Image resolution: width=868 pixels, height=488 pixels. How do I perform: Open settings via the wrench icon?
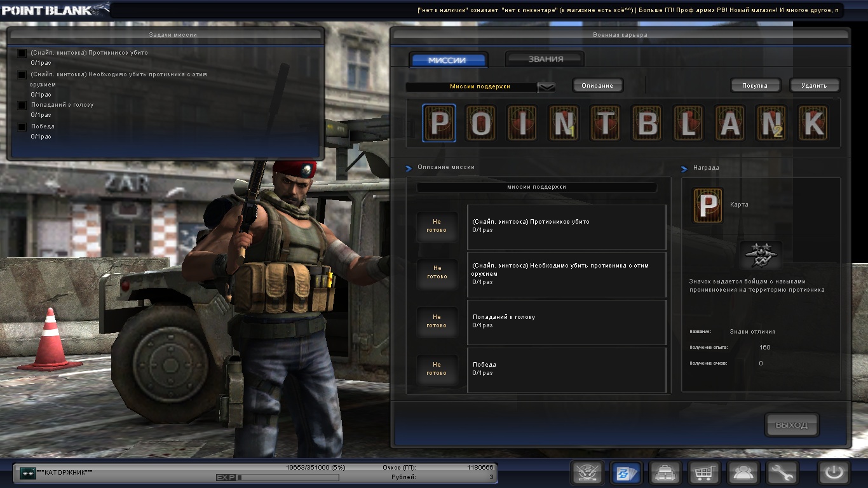coord(782,473)
